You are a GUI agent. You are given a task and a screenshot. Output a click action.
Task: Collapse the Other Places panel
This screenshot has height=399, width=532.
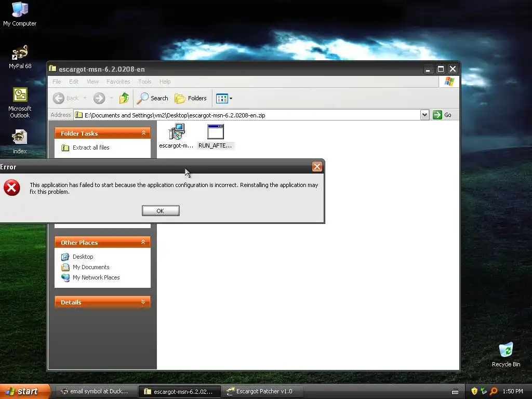tap(143, 242)
